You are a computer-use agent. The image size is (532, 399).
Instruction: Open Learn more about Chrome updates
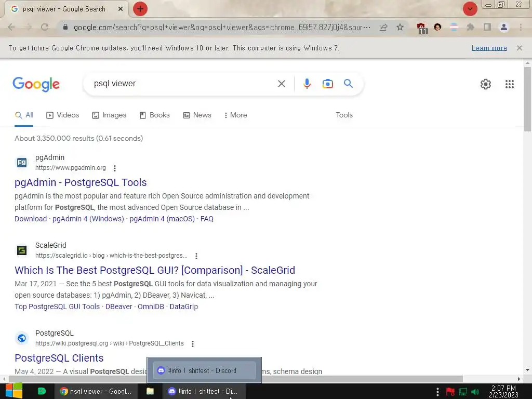pos(489,48)
